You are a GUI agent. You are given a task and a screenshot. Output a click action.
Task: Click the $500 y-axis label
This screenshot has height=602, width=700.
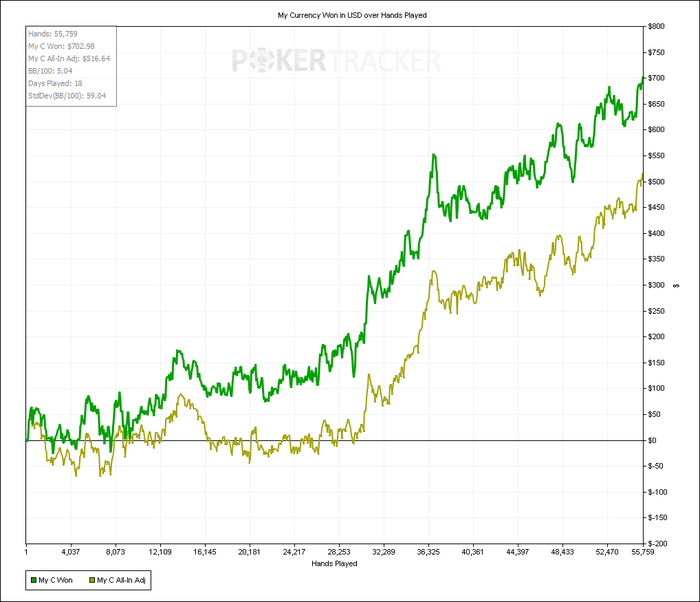coord(656,182)
